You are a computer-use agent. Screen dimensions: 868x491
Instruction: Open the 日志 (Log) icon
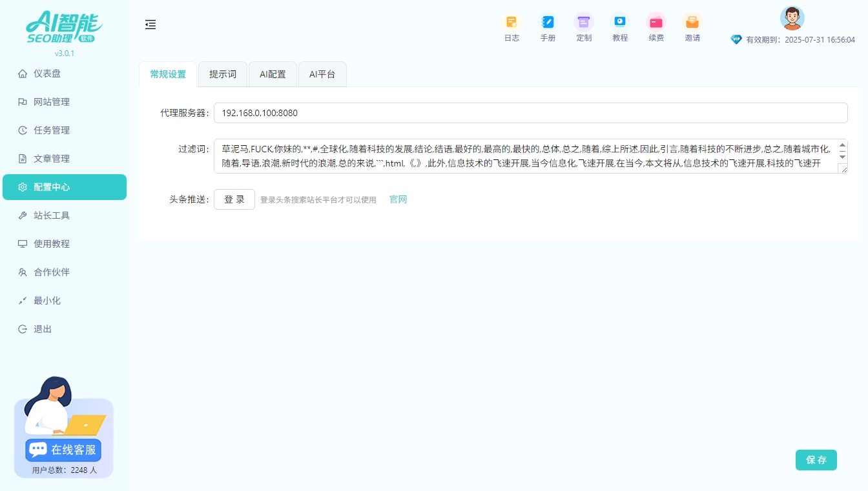512,27
